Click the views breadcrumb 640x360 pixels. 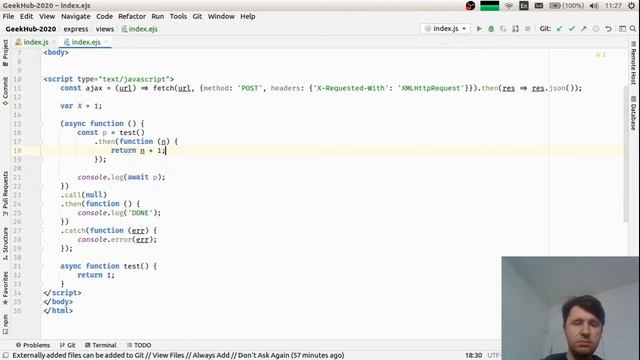point(105,29)
